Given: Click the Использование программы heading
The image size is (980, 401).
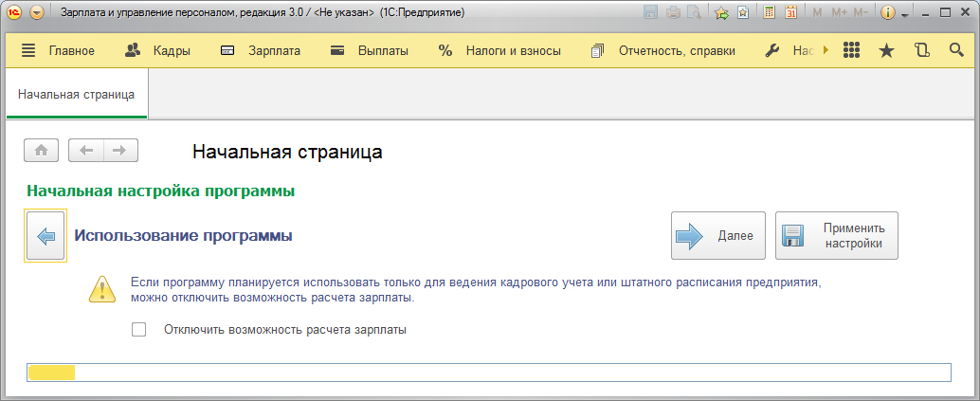Looking at the screenshot, I should coord(184,236).
